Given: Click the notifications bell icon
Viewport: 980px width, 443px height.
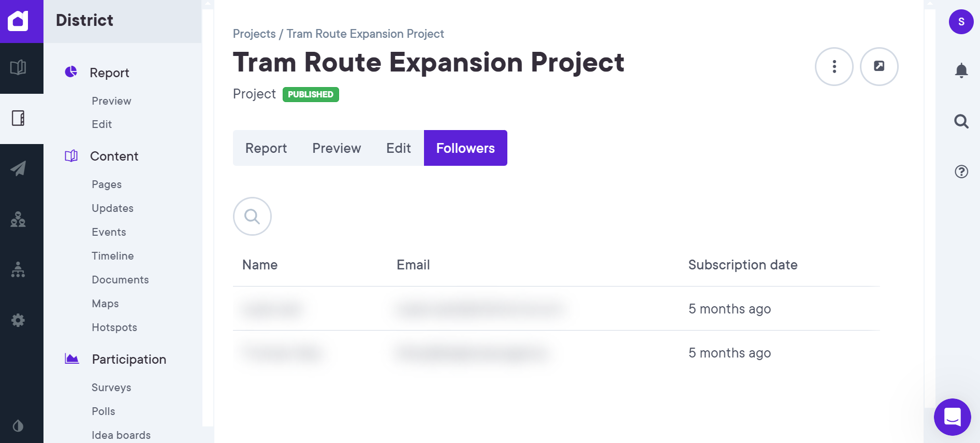Looking at the screenshot, I should (x=961, y=70).
